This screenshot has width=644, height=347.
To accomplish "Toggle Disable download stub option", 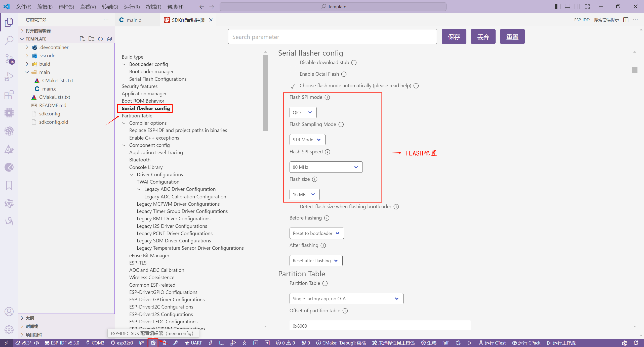I will click(x=293, y=63).
